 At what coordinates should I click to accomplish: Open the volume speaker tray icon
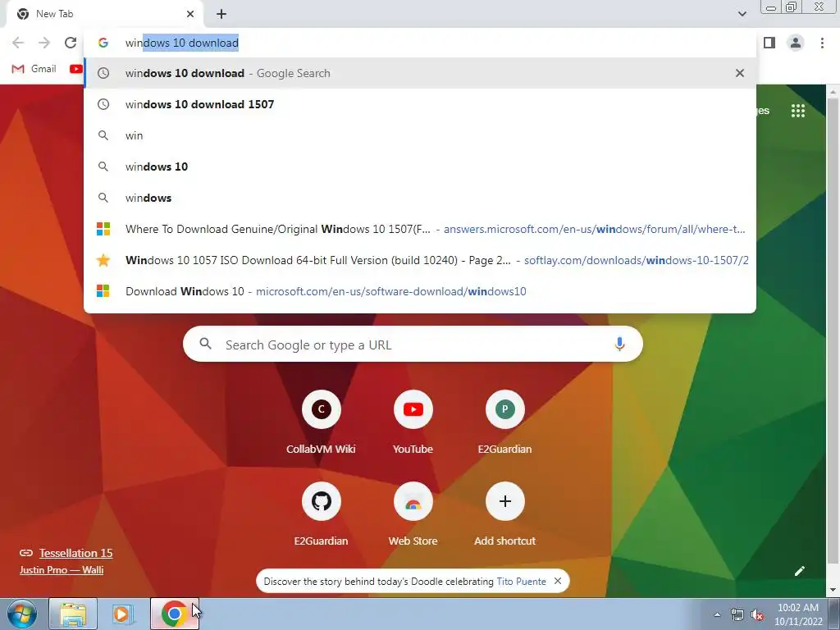tap(757, 615)
